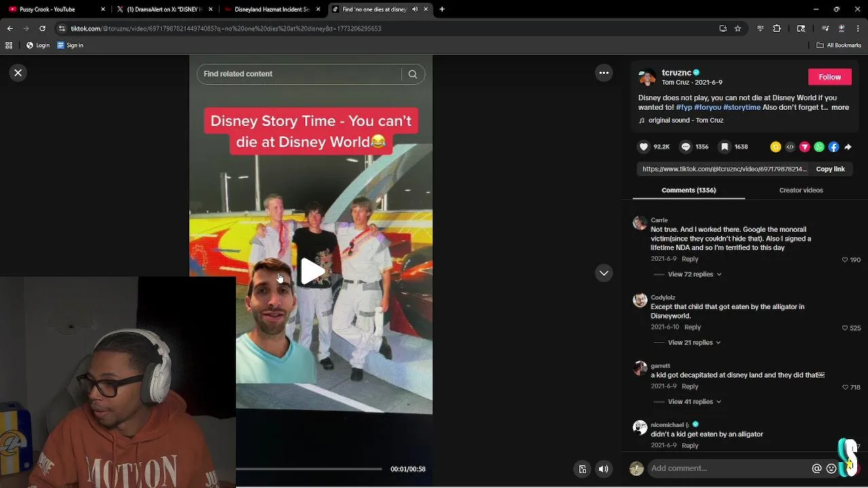This screenshot has height=488, width=868.
Task: Reply to garrett's comment
Action: (690, 386)
